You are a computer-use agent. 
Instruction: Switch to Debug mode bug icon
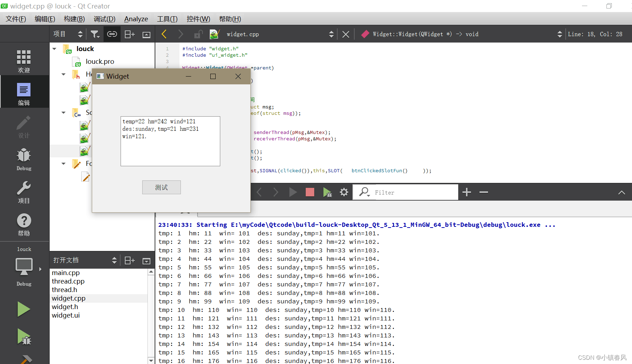(x=24, y=159)
